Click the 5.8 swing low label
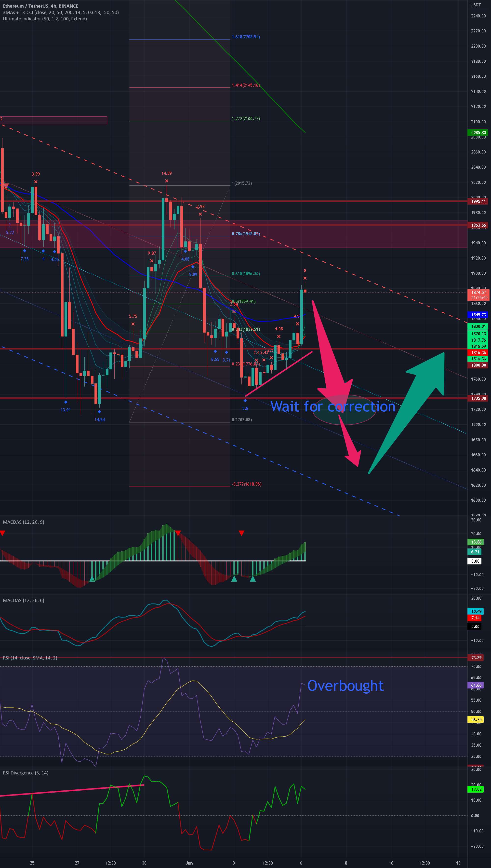This screenshot has height=868, width=491. click(x=245, y=408)
